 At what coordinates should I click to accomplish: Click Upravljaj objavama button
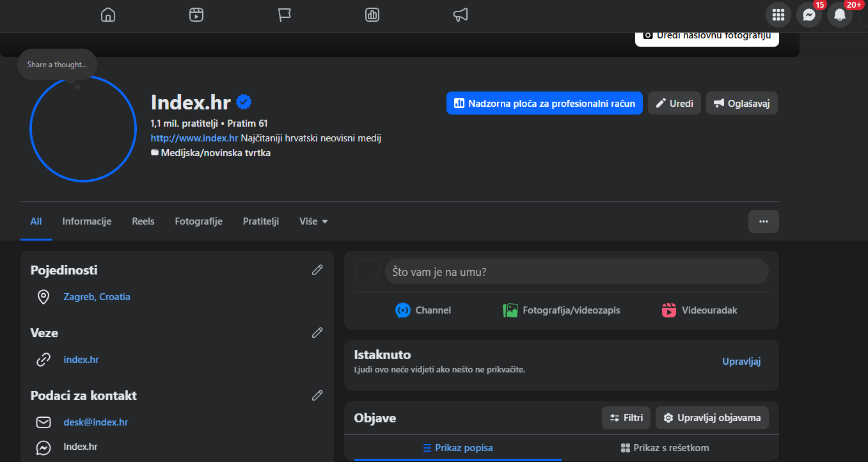pos(712,418)
